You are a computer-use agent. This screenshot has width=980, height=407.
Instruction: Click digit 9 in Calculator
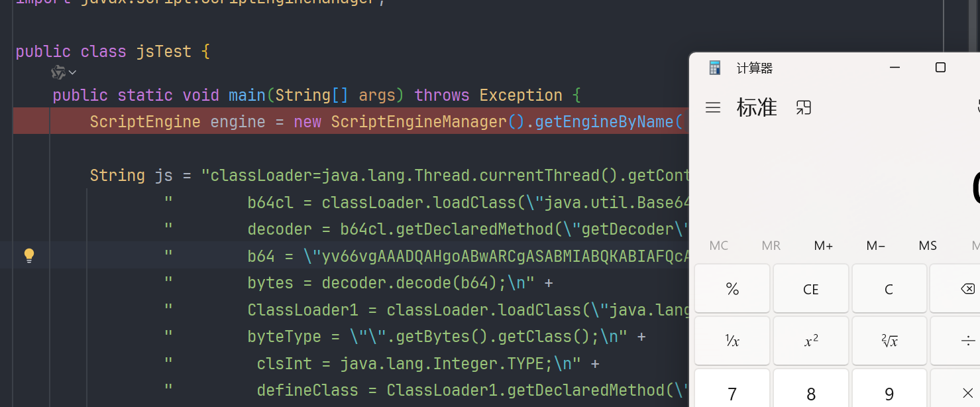(x=889, y=388)
